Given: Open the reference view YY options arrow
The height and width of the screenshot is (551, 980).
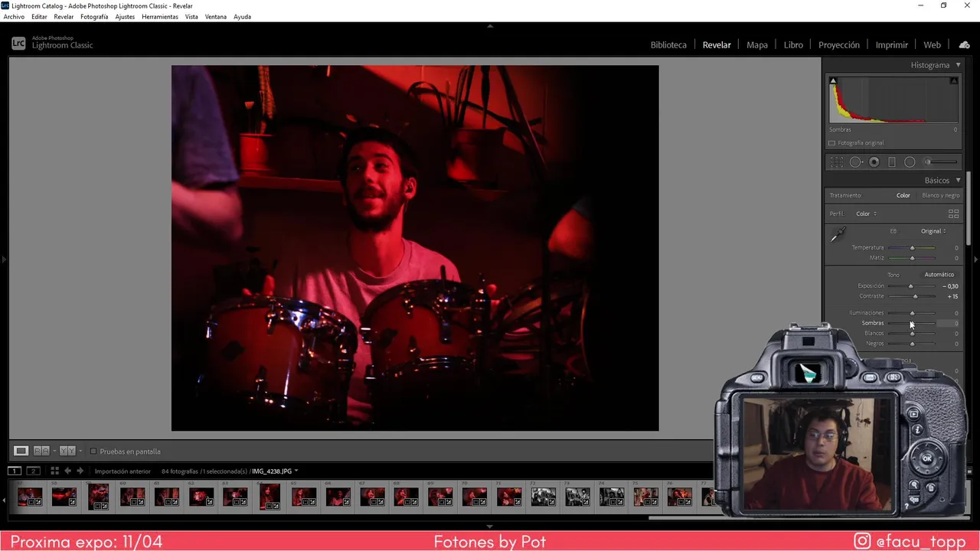Looking at the screenshot, I should point(80,451).
